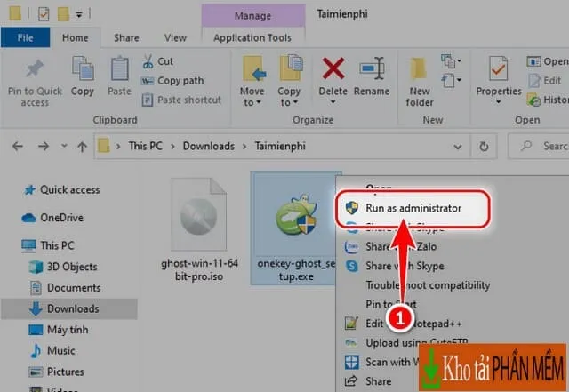Click the Copy icon in Clipboard group
This screenshot has width=569, height=392.
click(x=83, y=68)
